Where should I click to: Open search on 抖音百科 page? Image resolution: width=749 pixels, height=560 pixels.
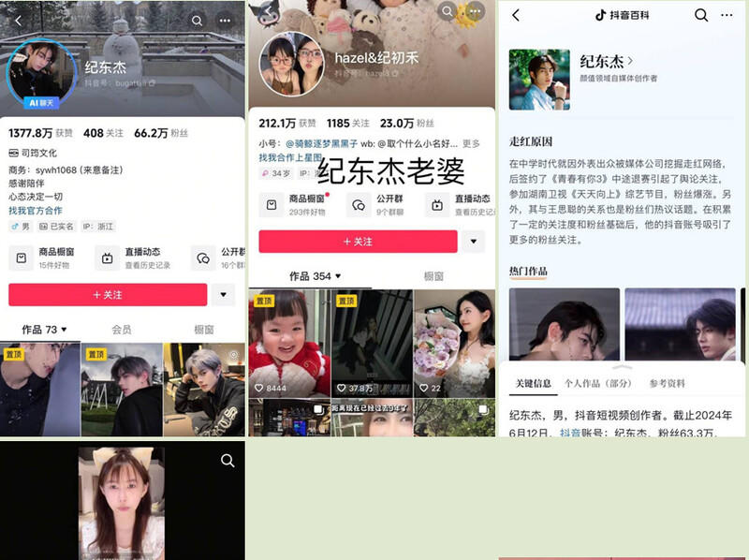click(x=700, y=15)
